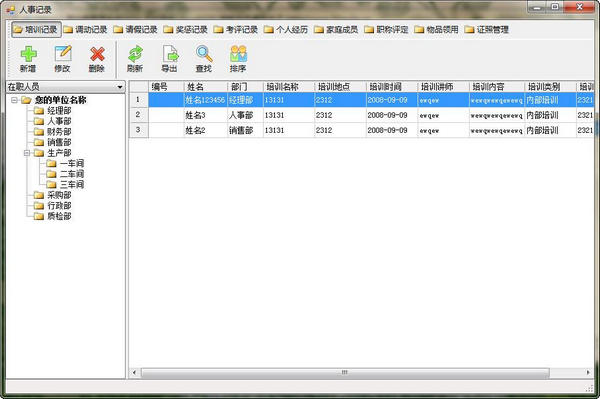Screen dimensions: 600x399
Task: Click the 部门 column header
Action: tap(245, 87)
